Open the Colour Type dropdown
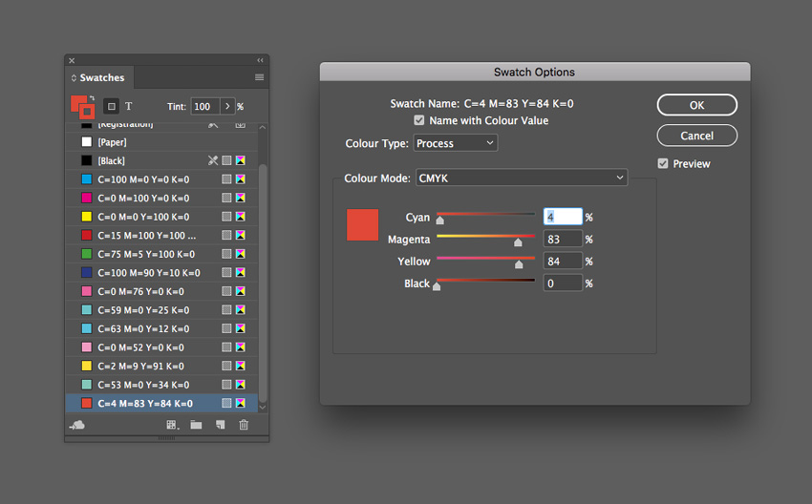Image resolution: width=812 pixels, height=504 pixels. click(x=456, y=143)
